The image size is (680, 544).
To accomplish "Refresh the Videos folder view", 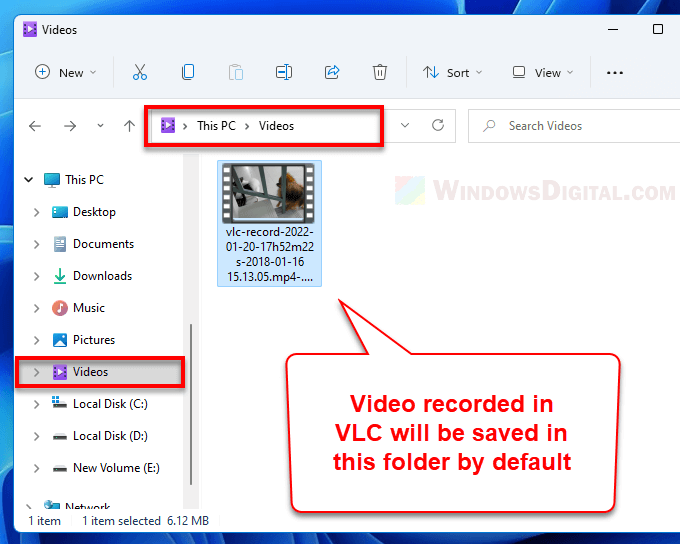I will point(437,126).
